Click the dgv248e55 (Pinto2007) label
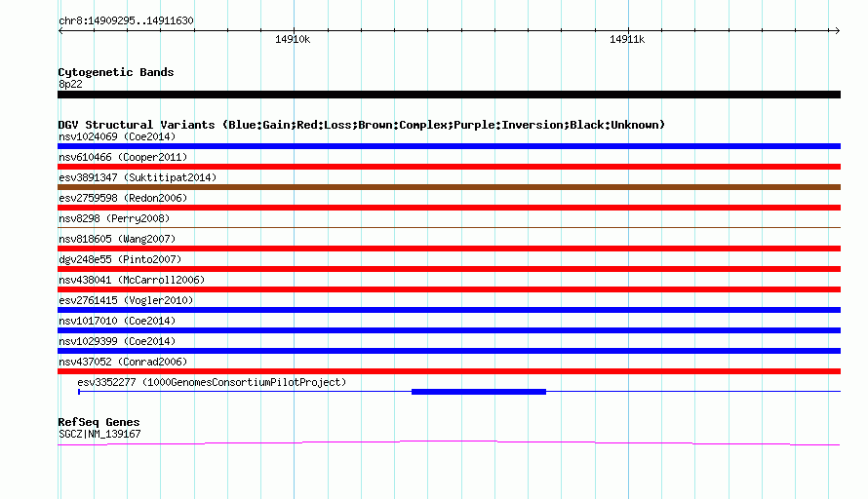The width and height of the screenshot is (868, 499). 120,259
